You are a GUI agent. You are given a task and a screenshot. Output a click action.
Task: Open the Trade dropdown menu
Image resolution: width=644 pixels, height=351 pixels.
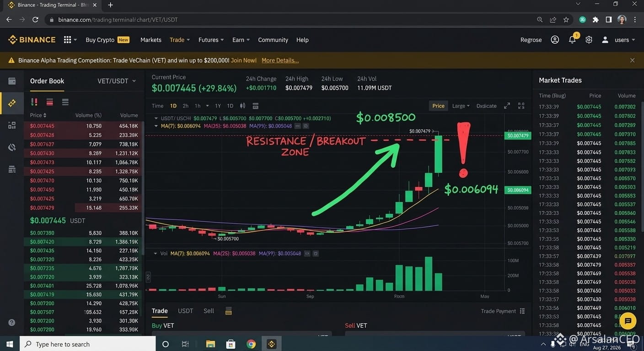coord(180,40)
